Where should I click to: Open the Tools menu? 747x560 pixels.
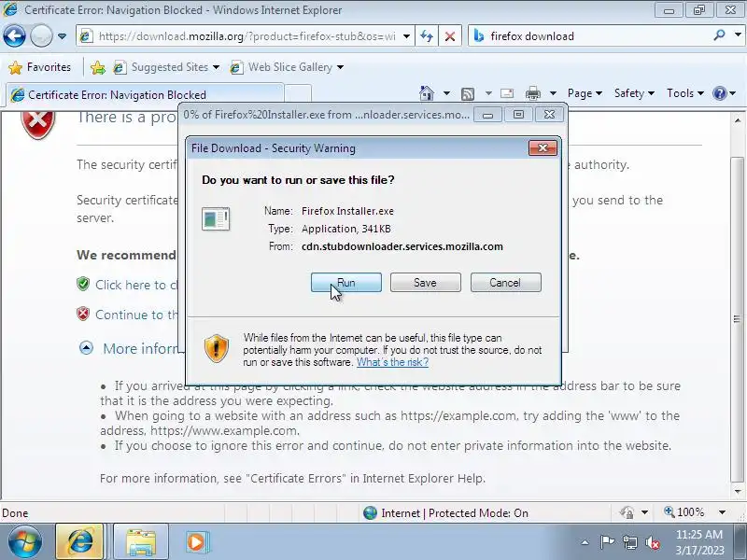pos(685,93)
